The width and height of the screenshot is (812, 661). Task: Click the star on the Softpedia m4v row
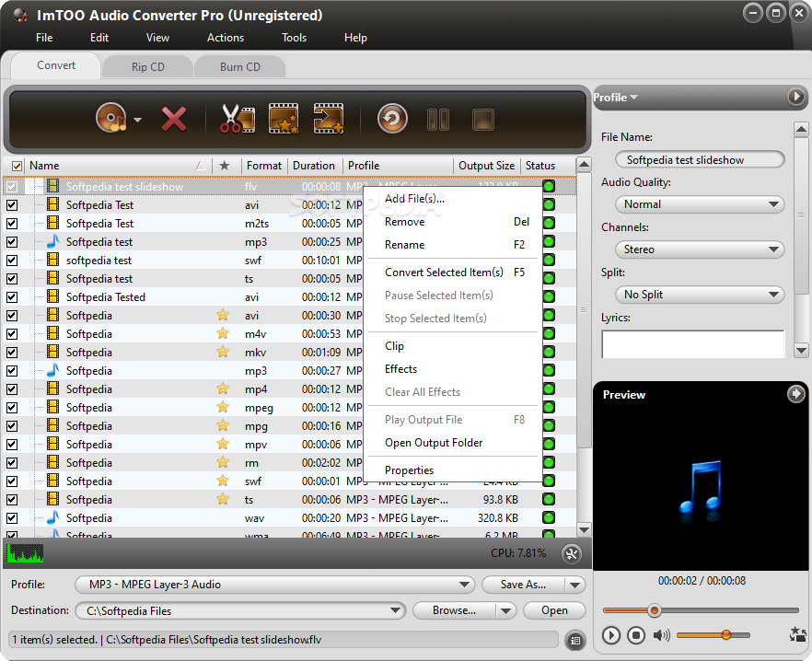[x=223, y=333]
